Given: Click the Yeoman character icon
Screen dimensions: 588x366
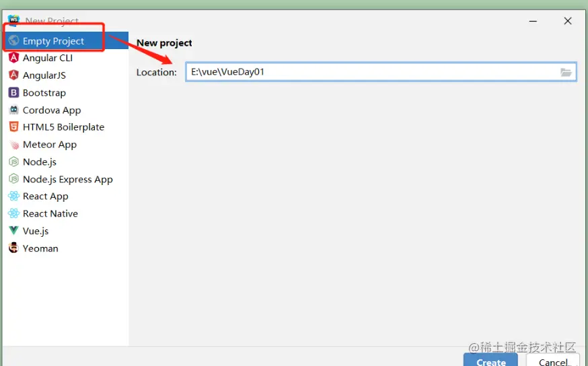Looking at the screenshot, I should [x=14, y=248].
